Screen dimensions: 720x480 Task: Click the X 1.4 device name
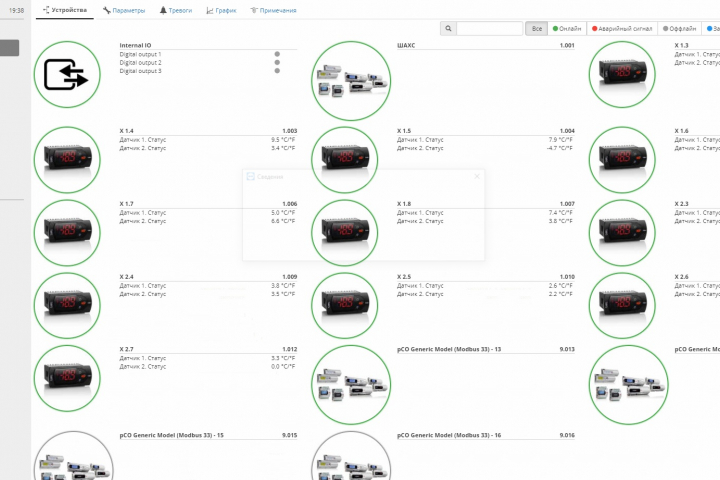127,131
